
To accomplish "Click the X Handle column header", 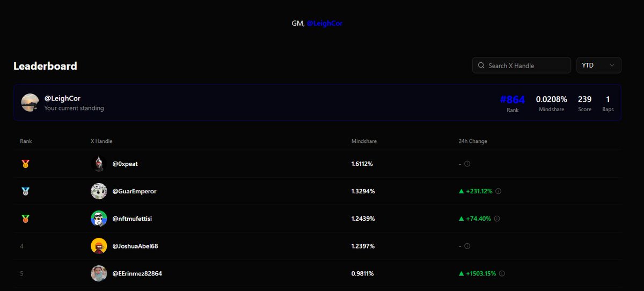I will click(101, 141).
